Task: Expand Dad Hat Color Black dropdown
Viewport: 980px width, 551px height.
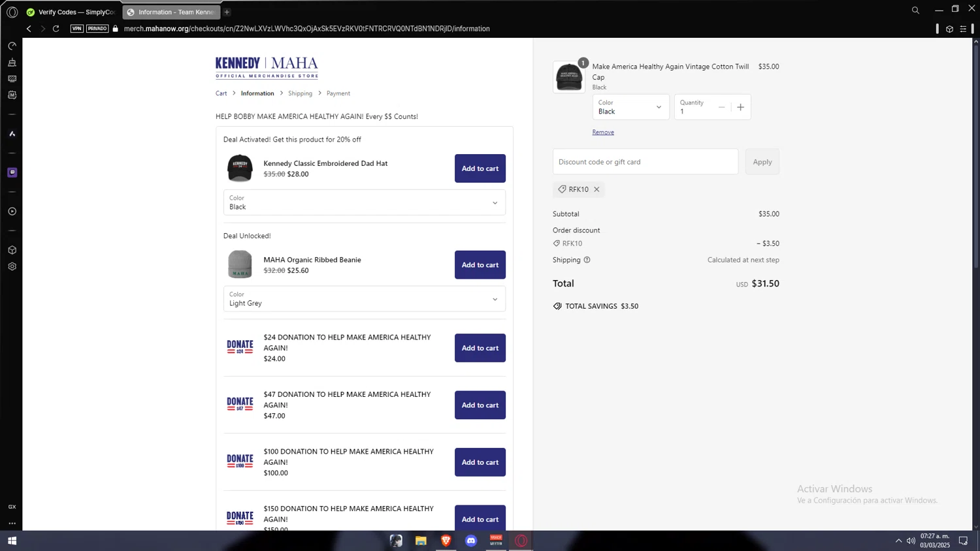Action: coord(365,202)
